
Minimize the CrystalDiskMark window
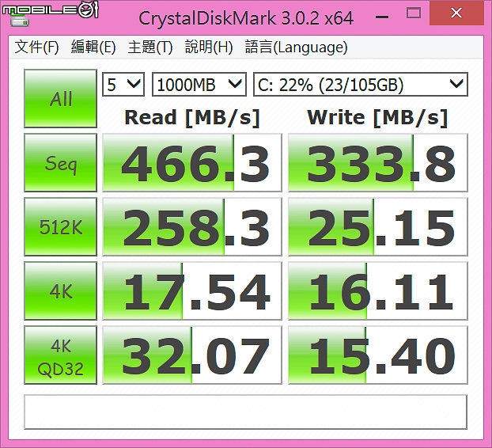click(x=382, y=15)
